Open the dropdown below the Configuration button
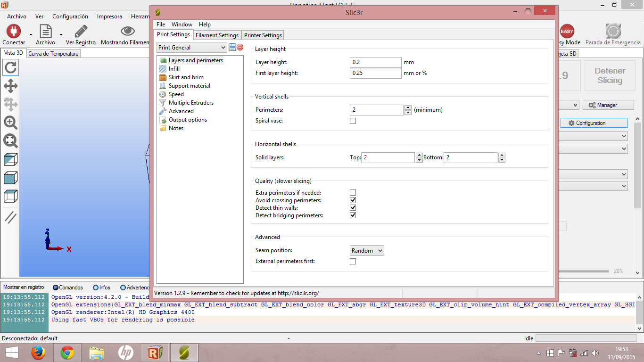This screenshot has width=644, height=362. point(593,136)
